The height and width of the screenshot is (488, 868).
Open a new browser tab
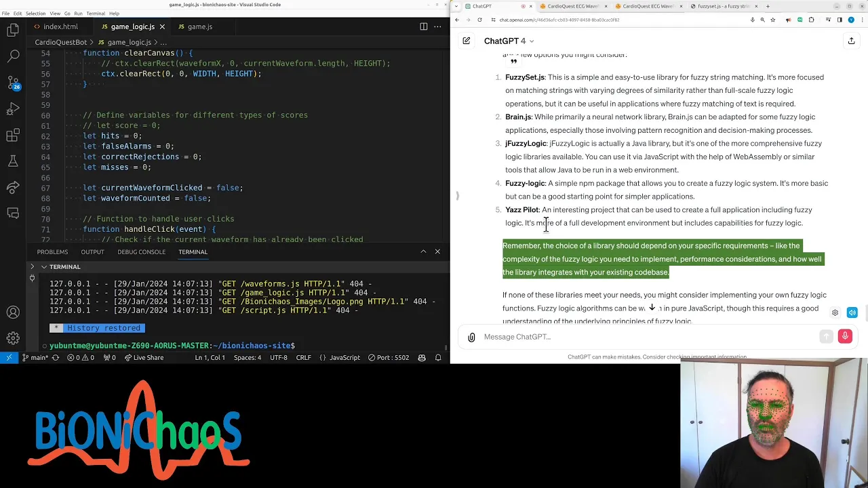768,6
